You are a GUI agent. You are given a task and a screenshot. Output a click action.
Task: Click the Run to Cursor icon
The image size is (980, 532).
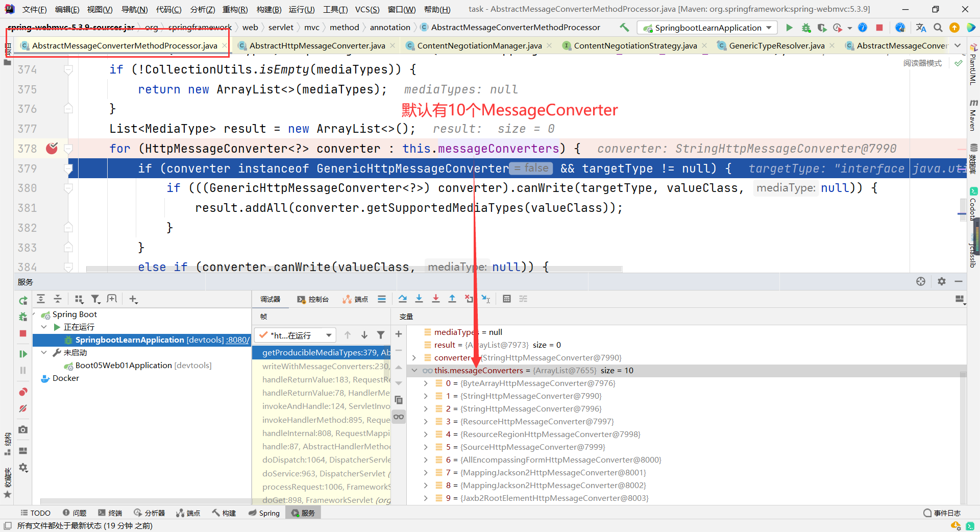486,299
